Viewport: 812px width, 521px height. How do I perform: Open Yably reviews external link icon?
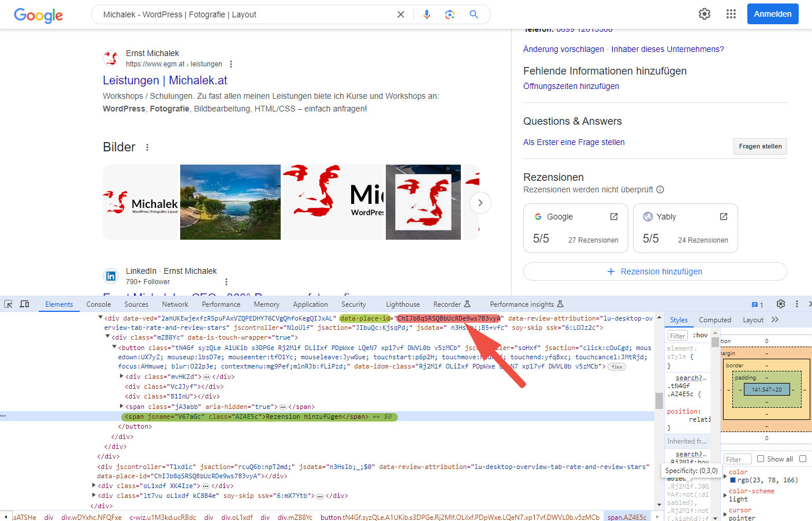coord(724,217)
